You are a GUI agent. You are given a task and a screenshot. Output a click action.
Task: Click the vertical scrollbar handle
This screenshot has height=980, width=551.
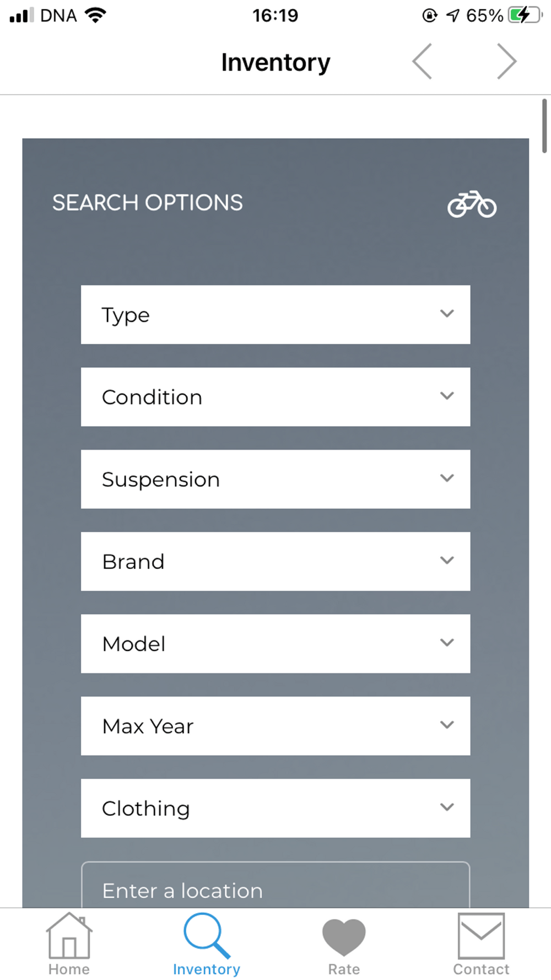(x=544, y=126)
